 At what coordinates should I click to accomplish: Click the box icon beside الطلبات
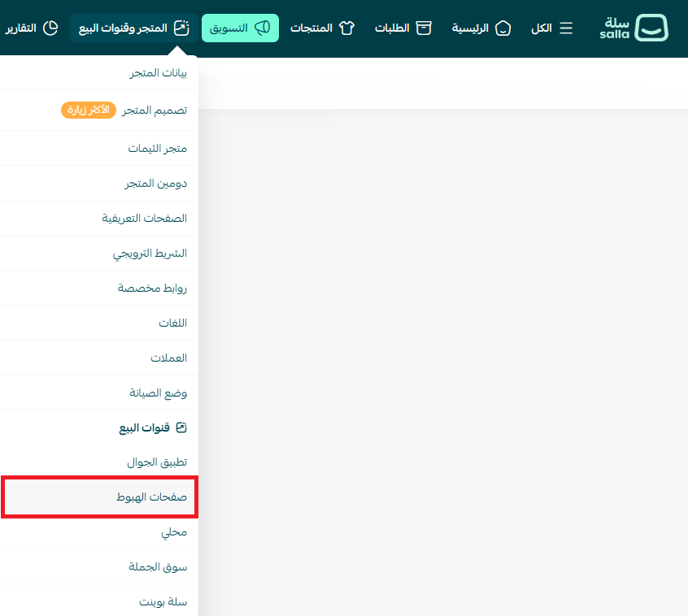424,28
